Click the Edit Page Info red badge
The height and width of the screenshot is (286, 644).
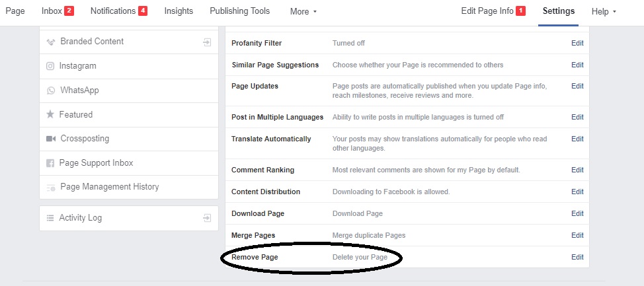click(x=521, y=11)
